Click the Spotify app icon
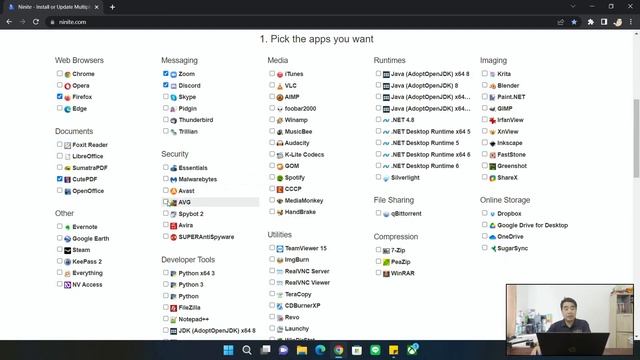This screenshot has height=360, width=640. click(280, 178)
